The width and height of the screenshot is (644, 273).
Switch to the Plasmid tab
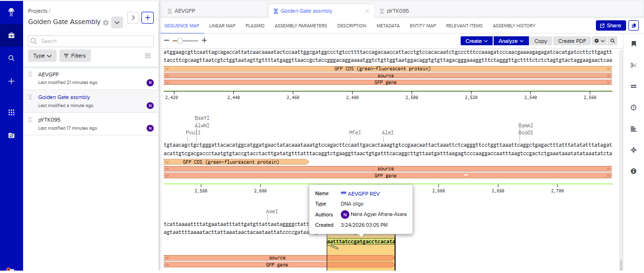tap(255, 26)
